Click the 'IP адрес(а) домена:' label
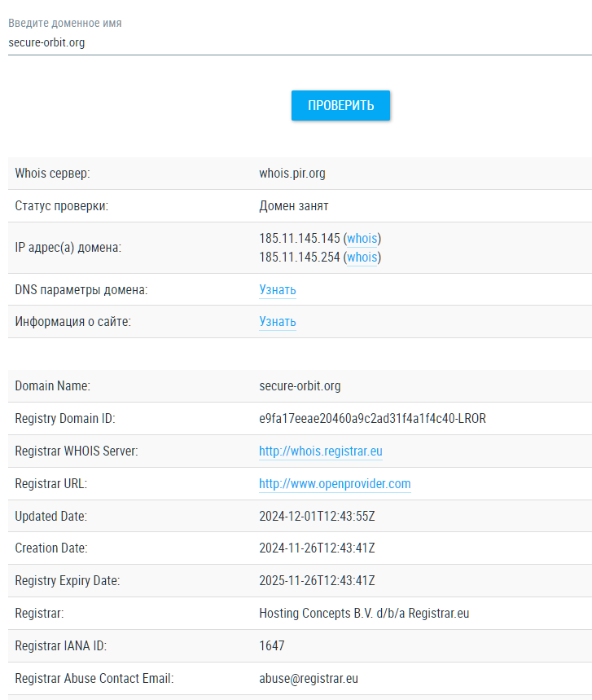Image resolution: width=592 pixels, height=700 pixels. click(68, 248)
